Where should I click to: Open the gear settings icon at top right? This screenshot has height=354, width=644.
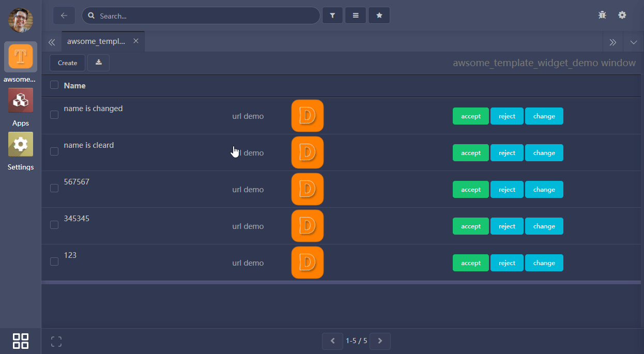[622, 15]
